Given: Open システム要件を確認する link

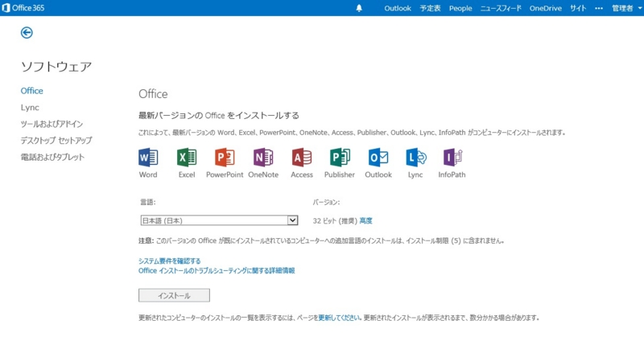Looking at the screenshot, I should pyautogui.click(x=170, y=261).
